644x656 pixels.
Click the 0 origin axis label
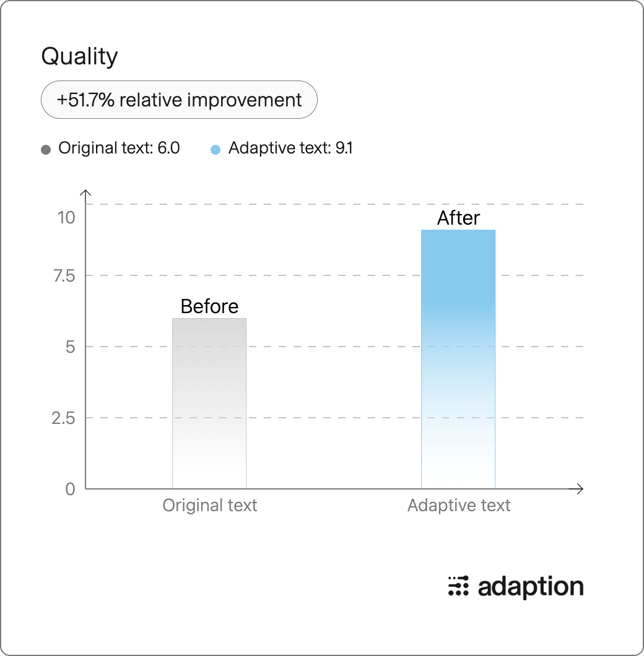point(71,489)
